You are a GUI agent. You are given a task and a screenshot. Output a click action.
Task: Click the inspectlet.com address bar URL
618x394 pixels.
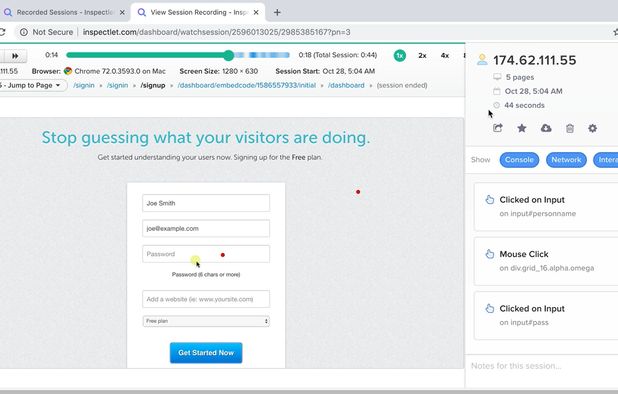216,32
